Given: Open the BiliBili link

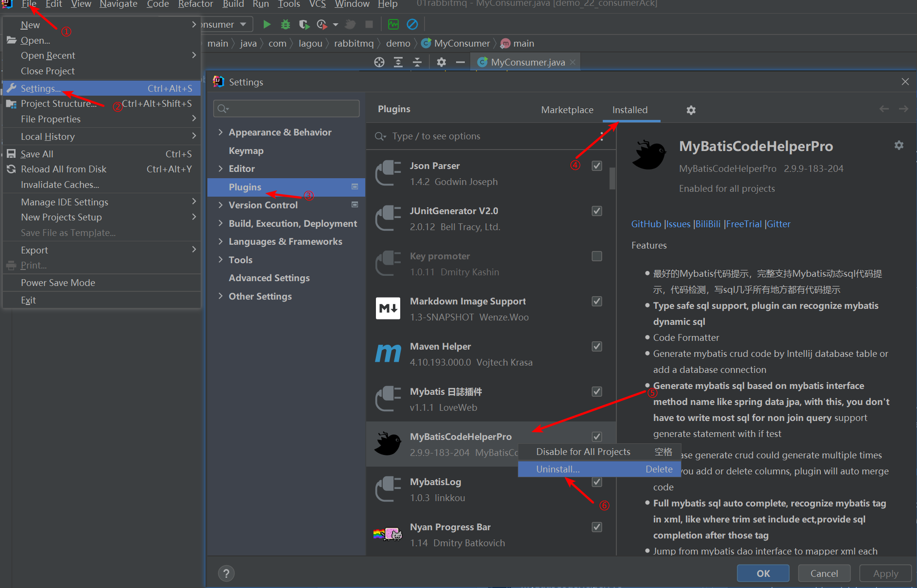Looking at the screenshot, I should point(708,224).
